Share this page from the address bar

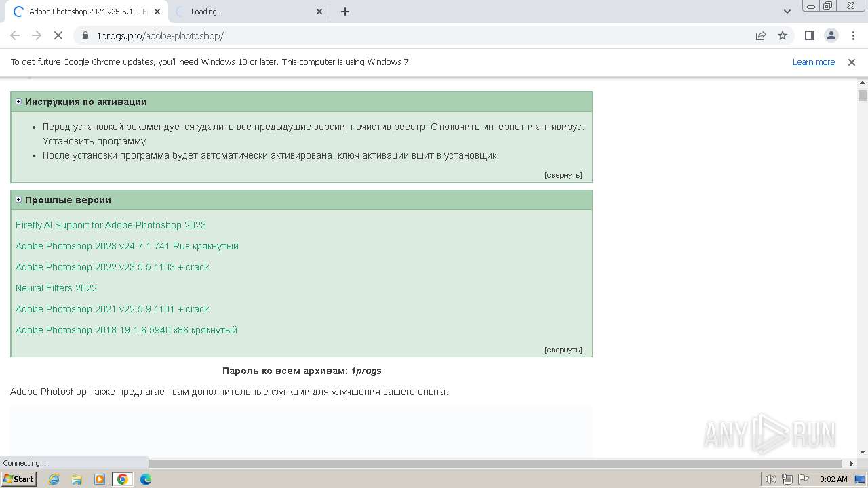761,35
